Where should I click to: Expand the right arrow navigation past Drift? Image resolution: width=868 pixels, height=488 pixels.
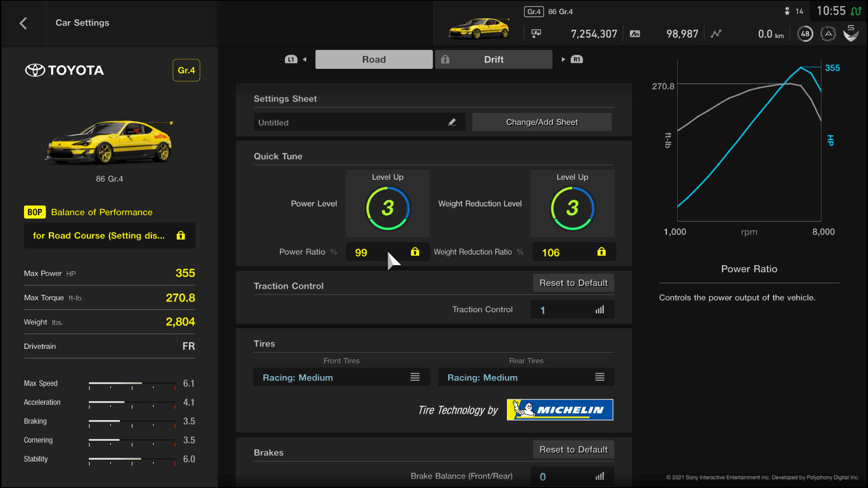click(x=563, y=59)
